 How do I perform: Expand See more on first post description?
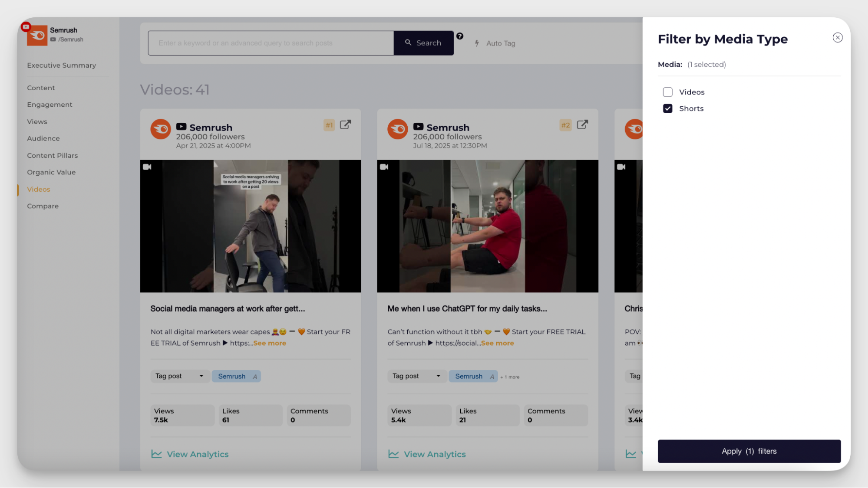(270, 343)
